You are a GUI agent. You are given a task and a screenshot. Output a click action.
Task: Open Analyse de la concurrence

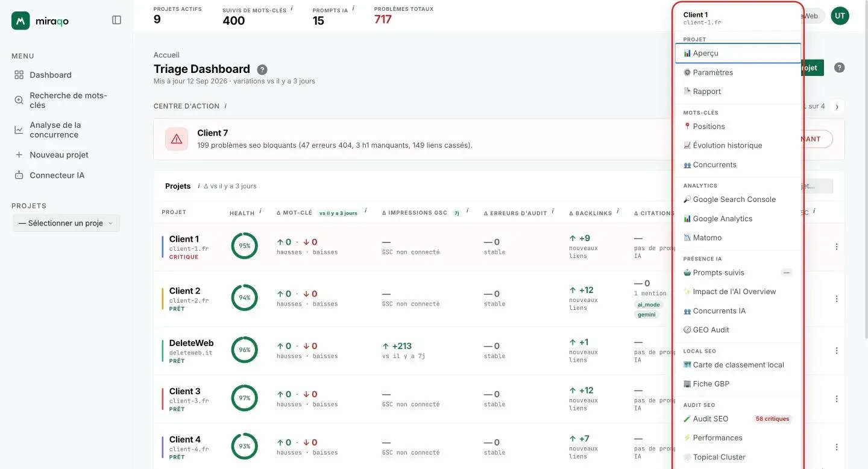coord(66,130)
